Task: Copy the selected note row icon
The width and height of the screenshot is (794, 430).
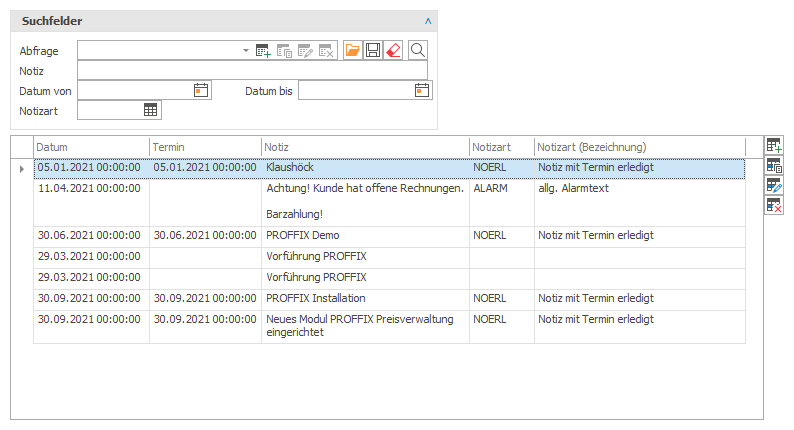Action: [774, 166]
